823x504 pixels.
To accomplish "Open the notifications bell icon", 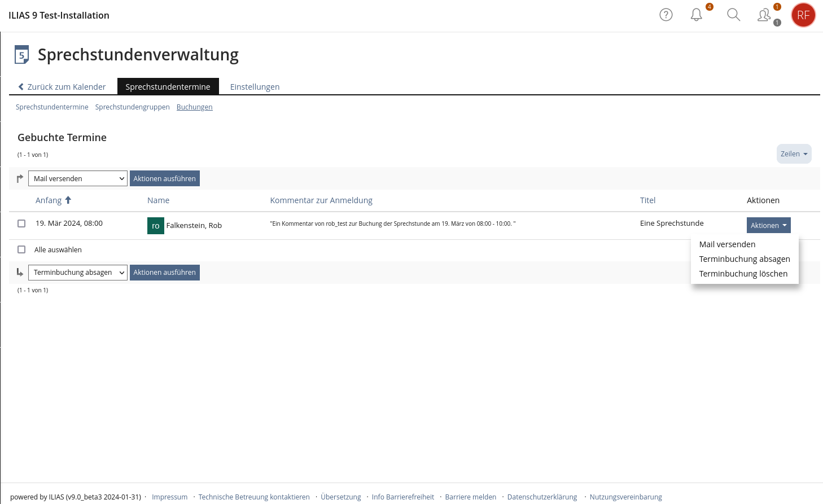I will click(697, 15).
